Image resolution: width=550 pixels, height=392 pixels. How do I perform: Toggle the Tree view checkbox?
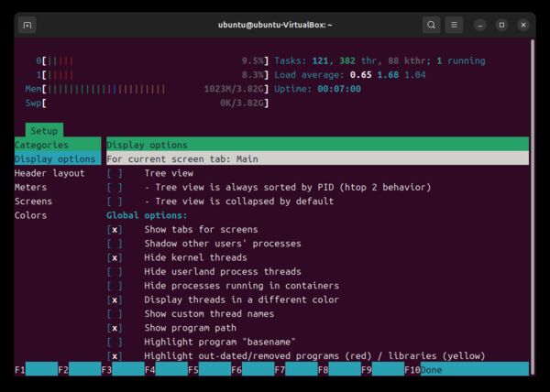[115, 173]
